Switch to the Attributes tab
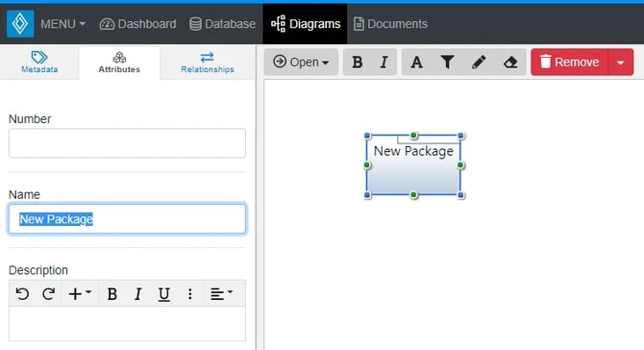 pos(119,62)
